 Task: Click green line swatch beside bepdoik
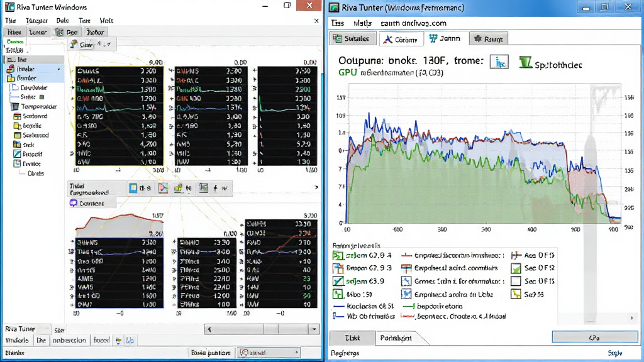(x=409, y=306)
